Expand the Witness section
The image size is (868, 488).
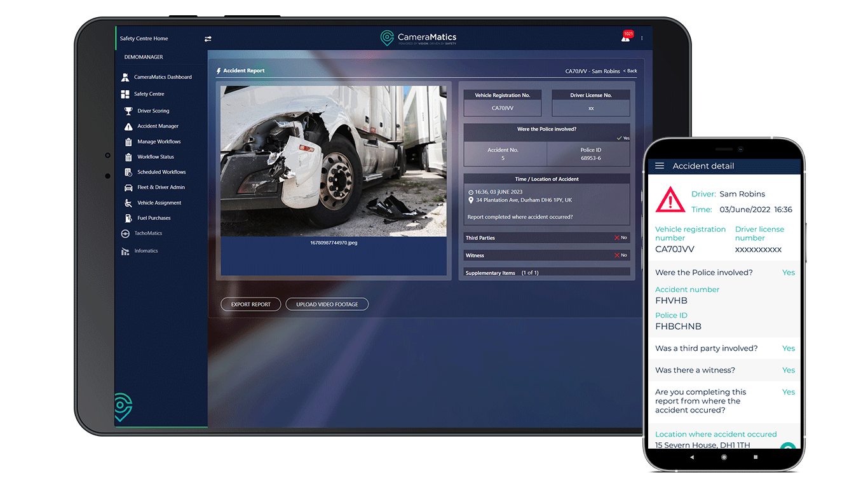547,255
